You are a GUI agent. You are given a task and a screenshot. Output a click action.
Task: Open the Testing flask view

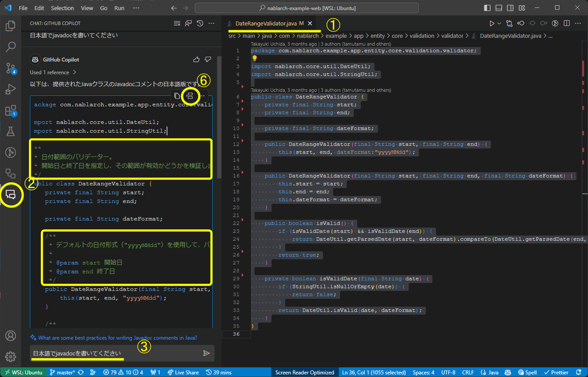pyautogui.click(x=10, y=131)
